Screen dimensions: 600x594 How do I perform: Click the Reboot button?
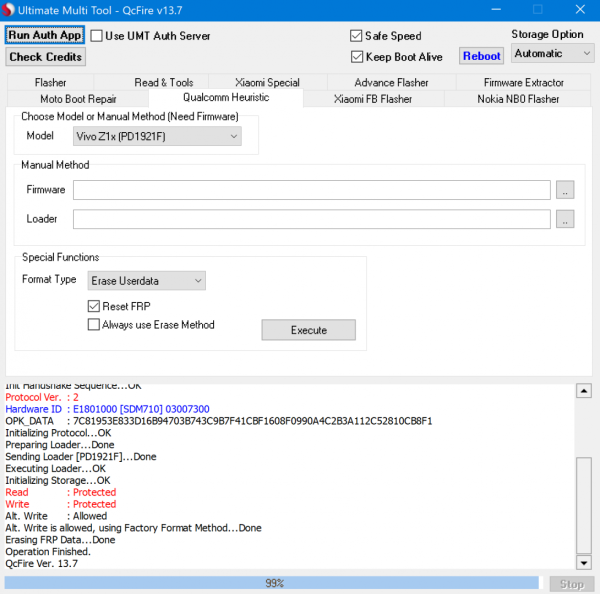pyautogui.click(x=481, y=56)
